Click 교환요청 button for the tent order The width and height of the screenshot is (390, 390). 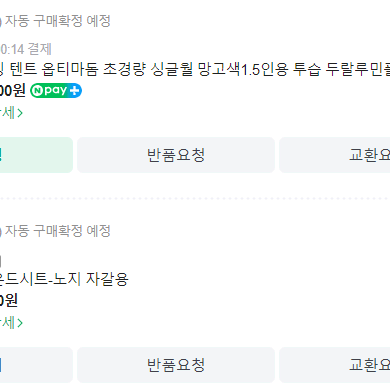point(335,155)
